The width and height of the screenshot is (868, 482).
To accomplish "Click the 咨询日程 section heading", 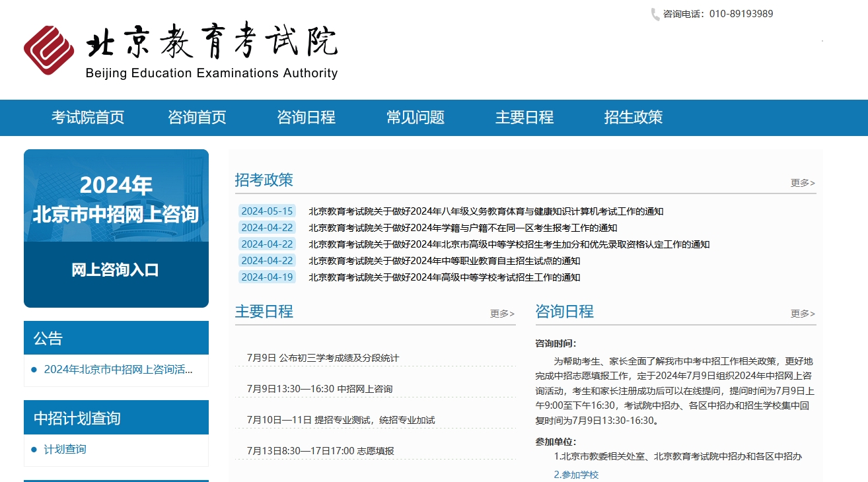I will coord(565,311).
